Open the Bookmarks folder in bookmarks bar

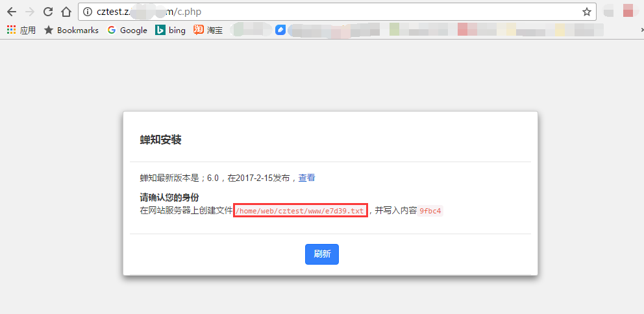click(x=71, y=30)
